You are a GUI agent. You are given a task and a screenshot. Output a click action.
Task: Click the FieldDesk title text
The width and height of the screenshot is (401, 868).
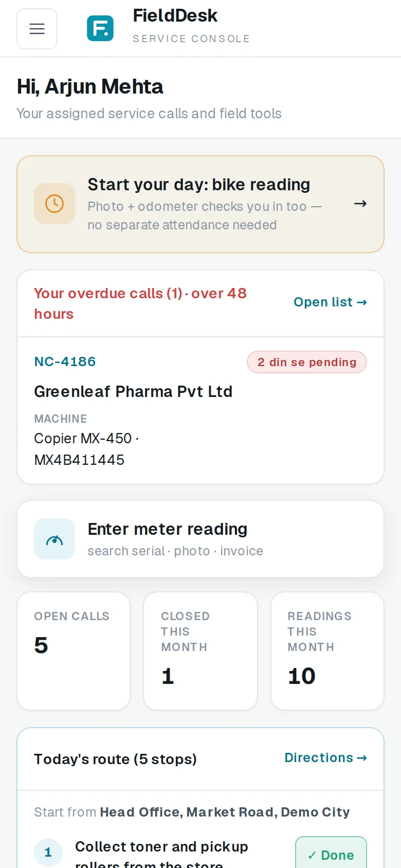(x=175, y=16)
